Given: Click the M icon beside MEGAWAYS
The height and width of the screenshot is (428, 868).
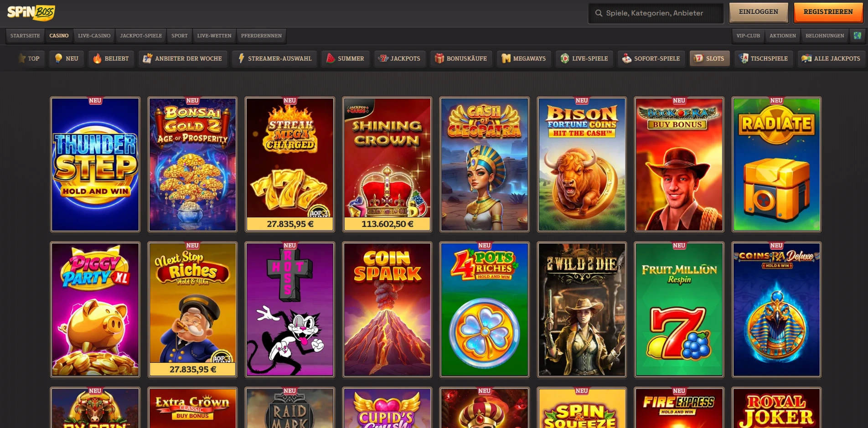Looking at the screenshot, I should pyautogui.click(x=506, y=58).
